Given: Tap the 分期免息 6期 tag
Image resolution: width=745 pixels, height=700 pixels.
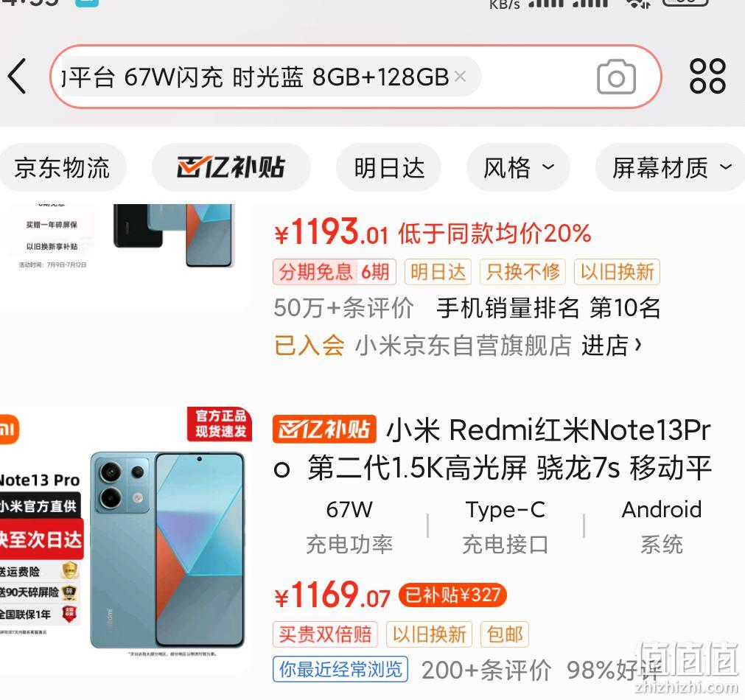Looking at the screenshot, I should coord(335,272).
